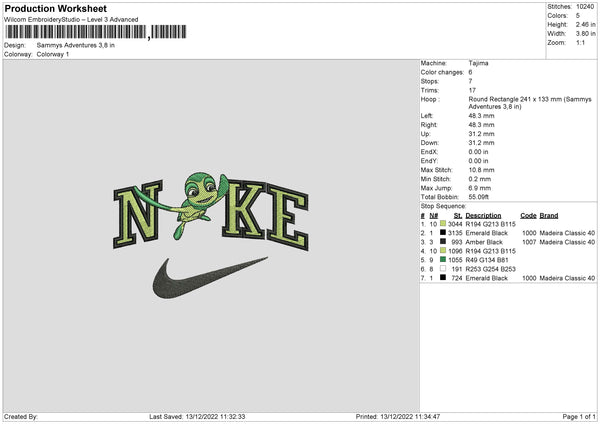Select the stitch count "3135" in row 2
This screenshot has height=424, width=600.
(455, 233)
